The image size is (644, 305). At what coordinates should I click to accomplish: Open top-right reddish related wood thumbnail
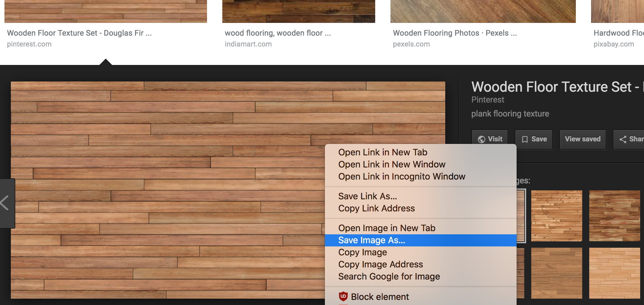[615, 216]
